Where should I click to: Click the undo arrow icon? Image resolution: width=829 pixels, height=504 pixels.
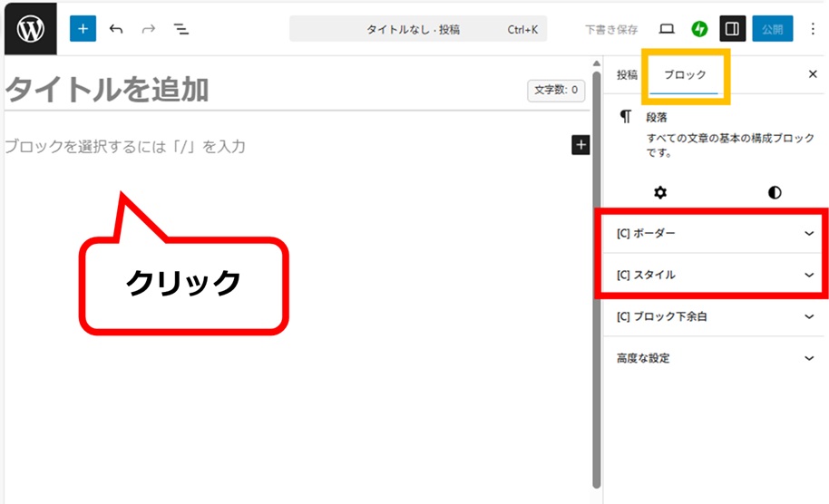116,29
